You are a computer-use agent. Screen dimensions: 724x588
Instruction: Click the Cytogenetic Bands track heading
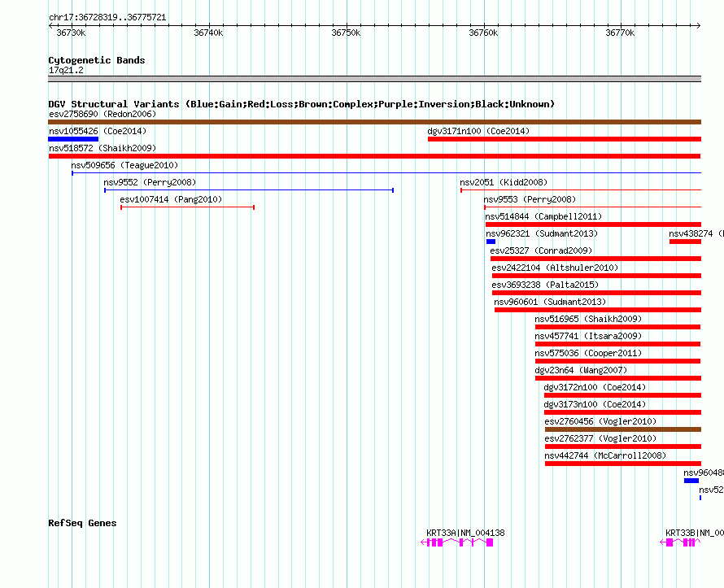[x=96, y=60]
